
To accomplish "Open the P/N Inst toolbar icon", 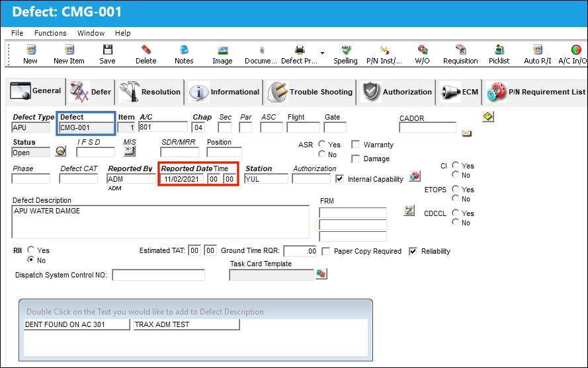I will pos(384,54).
